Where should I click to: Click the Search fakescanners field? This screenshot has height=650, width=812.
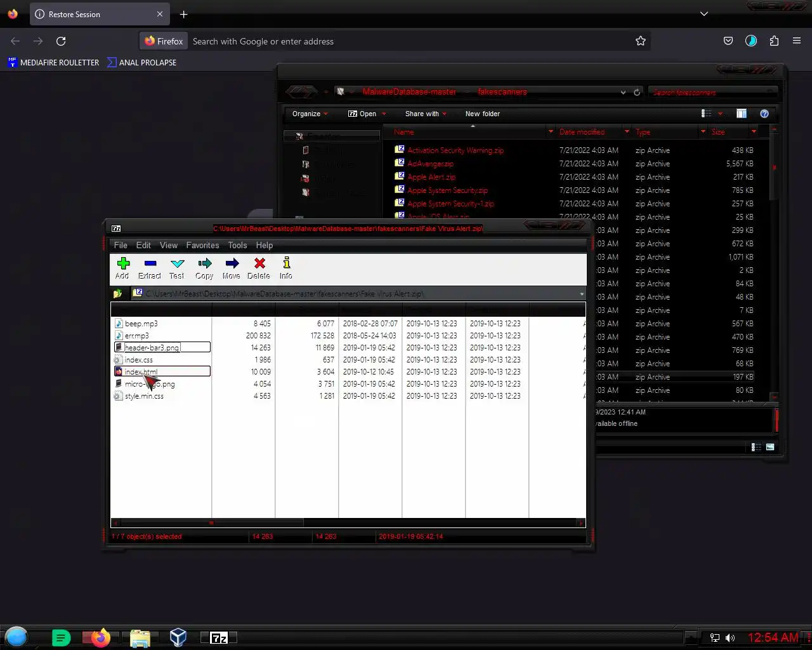click(714, 92)
